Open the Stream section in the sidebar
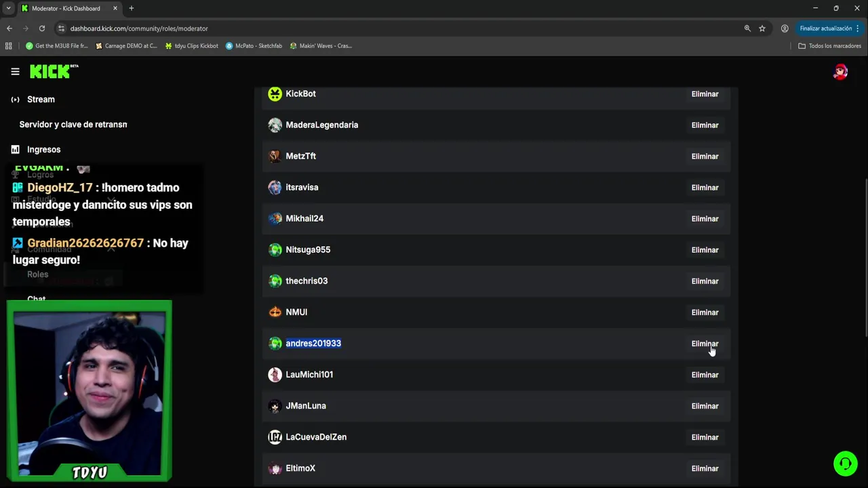Image resolution: width=868 pixels, height=488 pixels. click(x=41, y=100)
